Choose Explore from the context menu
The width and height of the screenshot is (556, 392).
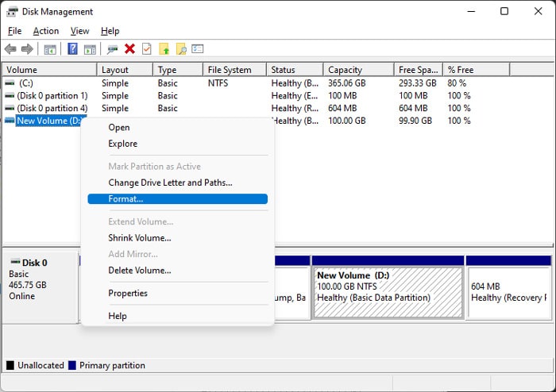pos(177,144)
